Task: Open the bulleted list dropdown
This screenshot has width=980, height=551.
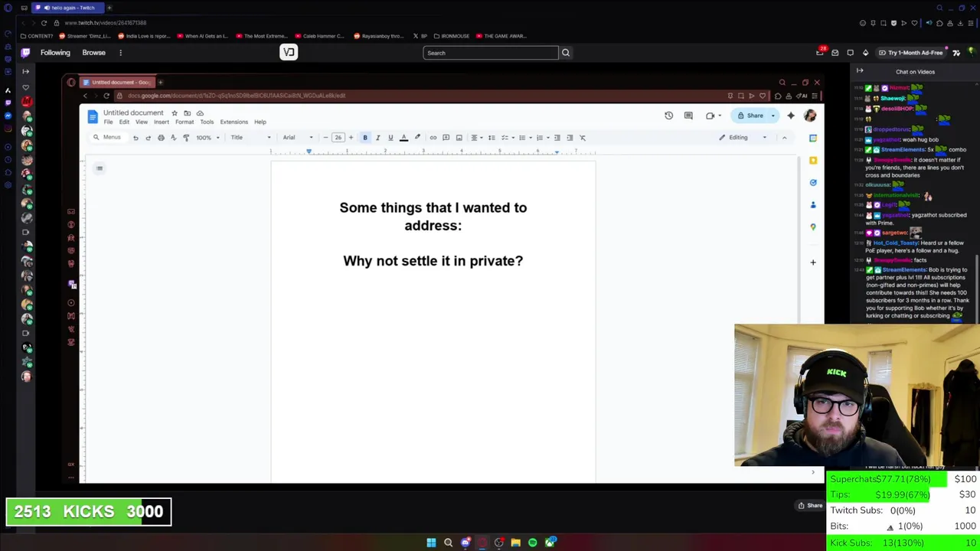Action: click(x=524, y=138)
